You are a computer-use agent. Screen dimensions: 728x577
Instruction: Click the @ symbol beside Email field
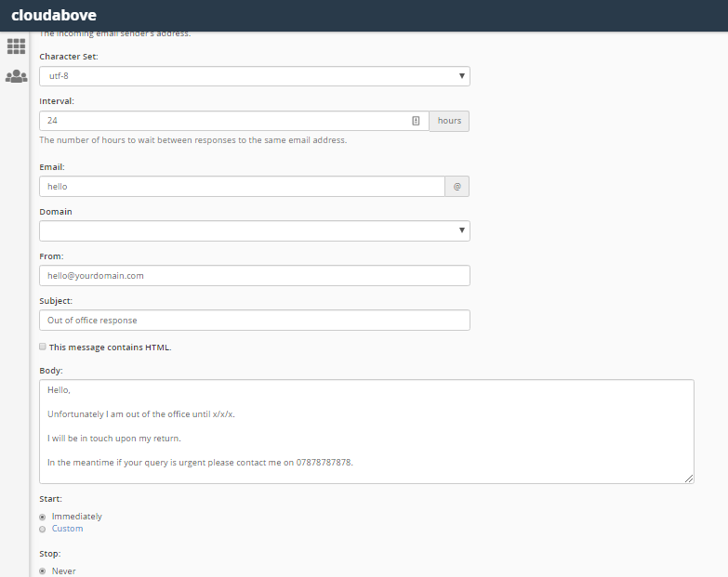coord(457,187)
